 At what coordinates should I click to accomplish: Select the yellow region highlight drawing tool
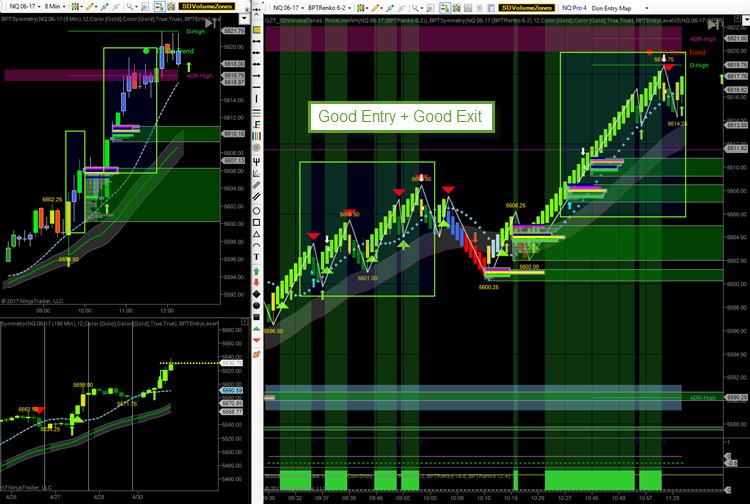[x=256, y=30]
